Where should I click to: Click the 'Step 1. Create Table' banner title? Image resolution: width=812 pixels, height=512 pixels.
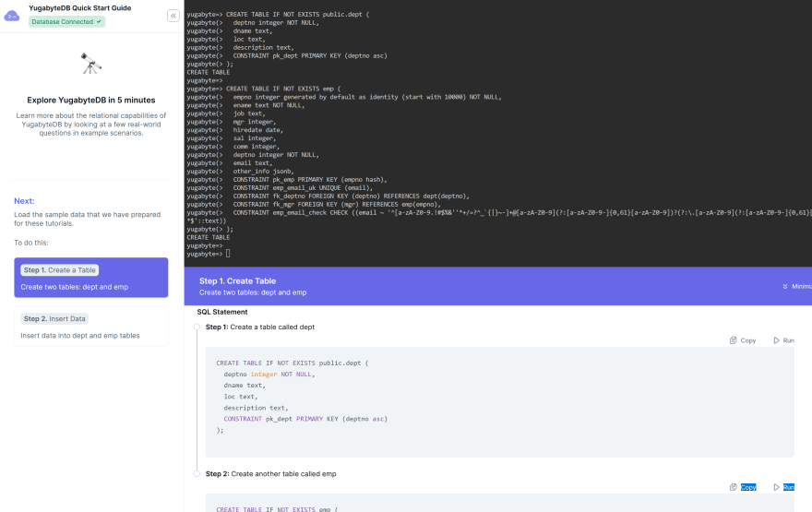tap(238, 281)
